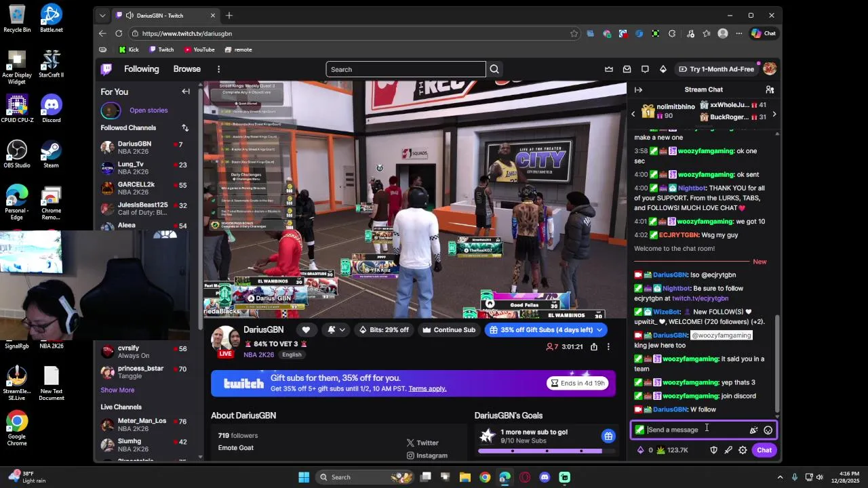The image size is (868, 488).
Task: Open the Get Bits diamond icon
Action: (x=663, y=69)
